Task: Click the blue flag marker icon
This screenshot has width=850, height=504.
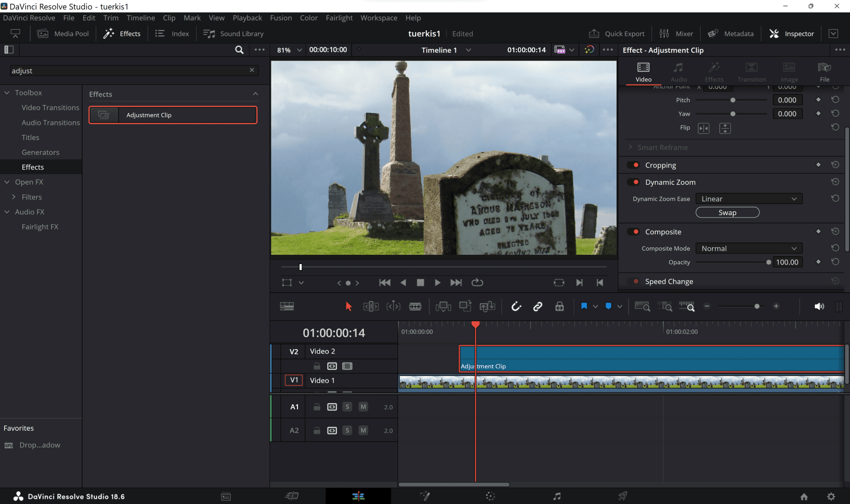Action: click(584, 307)
